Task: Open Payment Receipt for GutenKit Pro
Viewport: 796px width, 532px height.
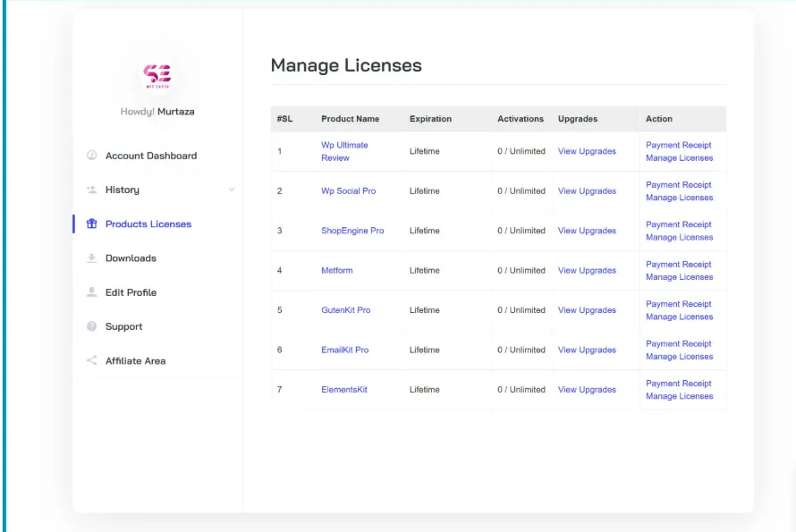Action: [678, 304]
